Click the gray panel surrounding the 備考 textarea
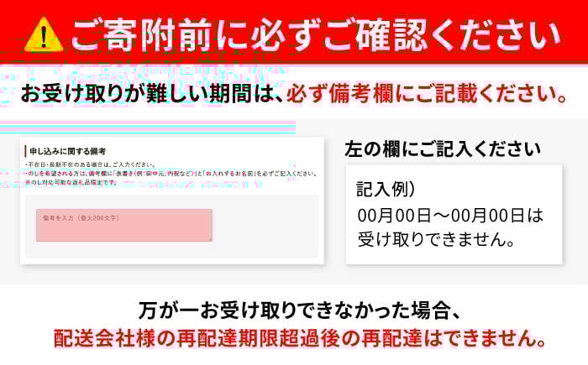This screenshot has width=588, height=365. [x=171, y=227]
